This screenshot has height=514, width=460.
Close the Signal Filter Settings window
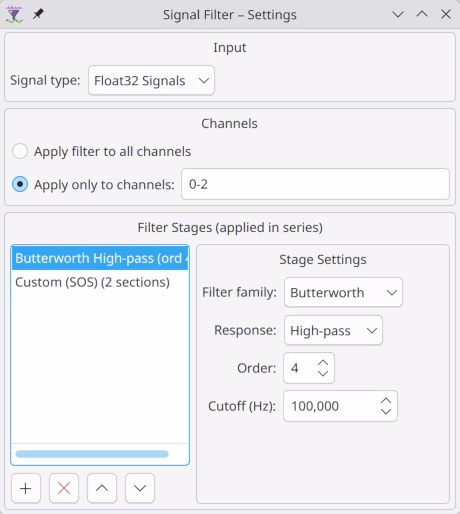pyautogui.click(x=446, y=15)
